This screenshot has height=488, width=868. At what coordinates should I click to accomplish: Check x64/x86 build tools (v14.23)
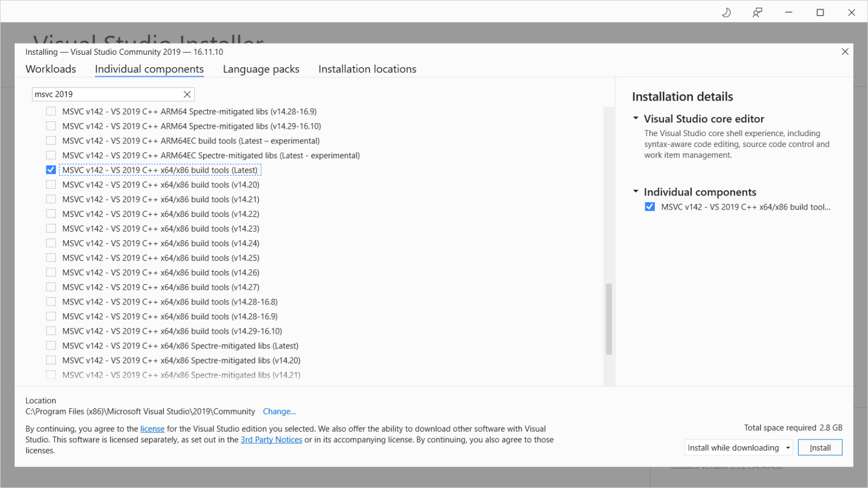51,229
